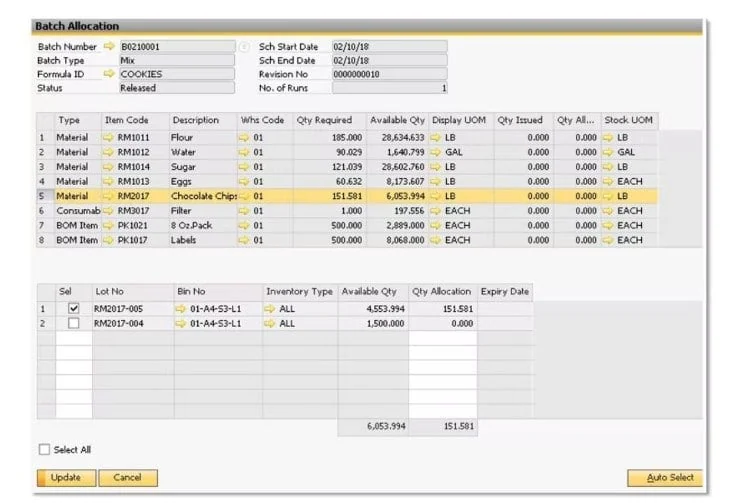Click the Auto Select button
The width and height of the screenshot is (736, 503).
coord(665,478)
